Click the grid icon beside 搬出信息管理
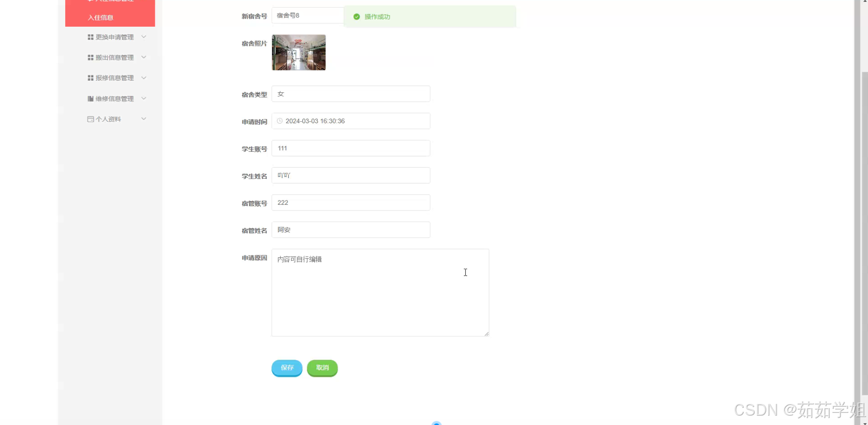This screenshot has width=868, height=425. click(x=91, y=58)
